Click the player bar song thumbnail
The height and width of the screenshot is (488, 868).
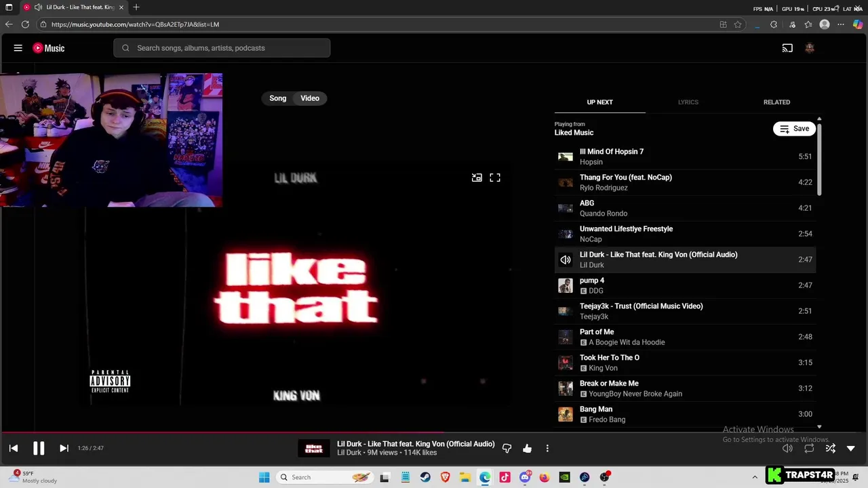pyautogui.click(x=313, y=448)
